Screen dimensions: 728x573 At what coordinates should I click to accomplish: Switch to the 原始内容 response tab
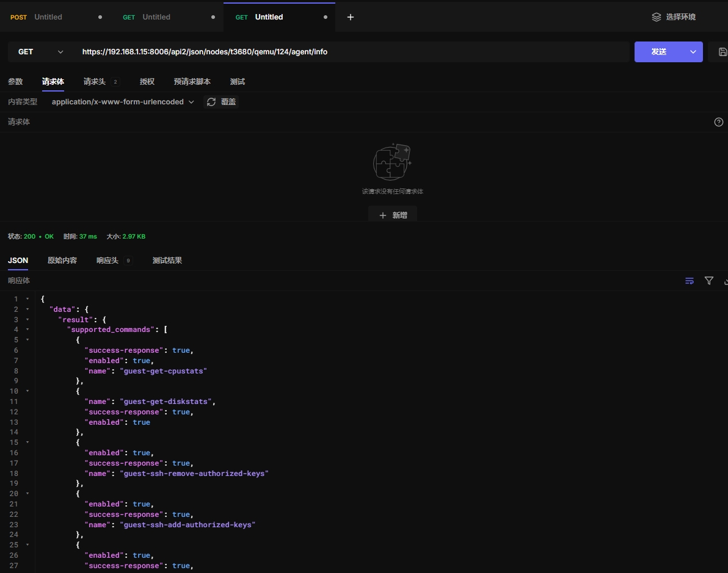pos(62,261)
